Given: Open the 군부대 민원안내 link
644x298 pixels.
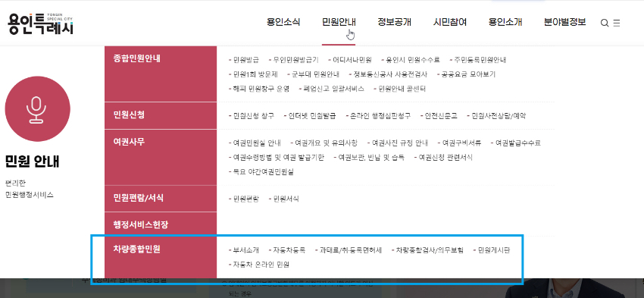Looking at the screenshot, I should coord(315,74).
